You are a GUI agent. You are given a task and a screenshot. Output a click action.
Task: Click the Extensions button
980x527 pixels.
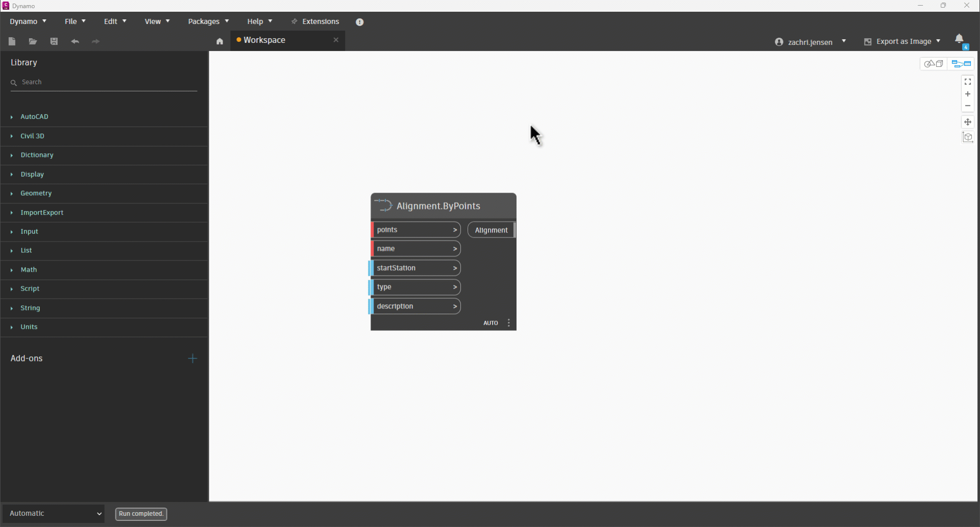tap(315, 21)
